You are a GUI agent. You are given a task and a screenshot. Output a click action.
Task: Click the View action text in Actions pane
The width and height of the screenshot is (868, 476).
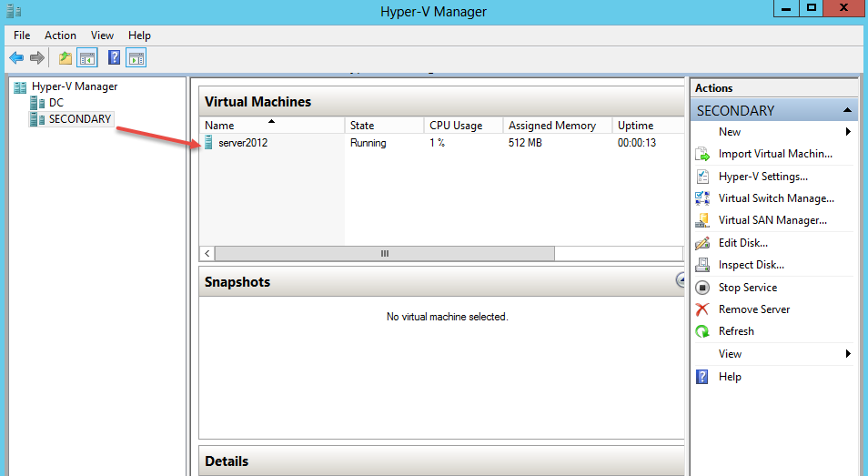[731, 354]
